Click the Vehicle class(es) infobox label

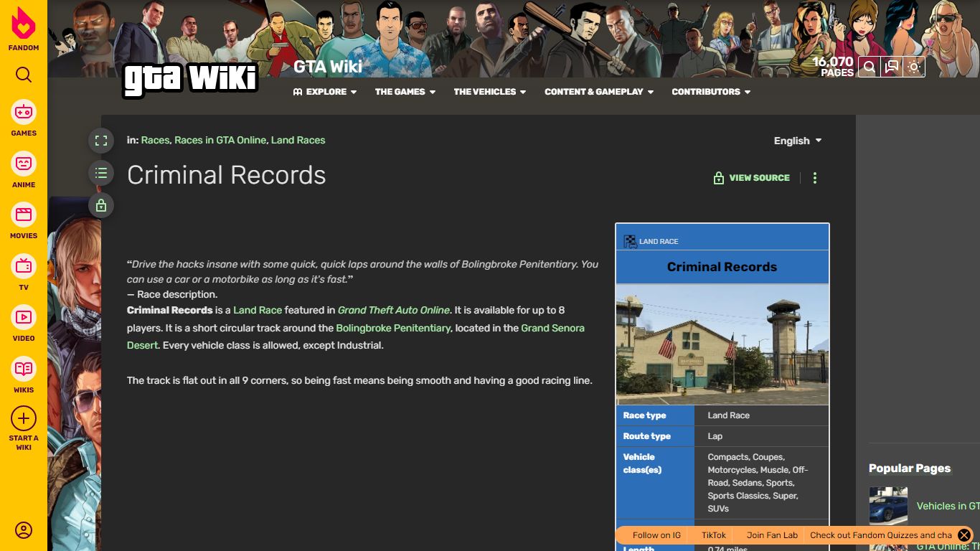642,463
